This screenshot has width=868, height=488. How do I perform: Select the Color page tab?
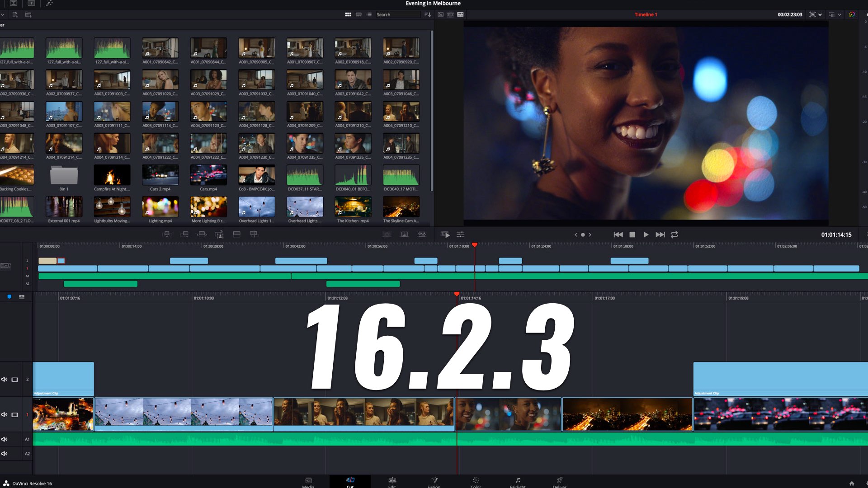(x=475, y=481)
